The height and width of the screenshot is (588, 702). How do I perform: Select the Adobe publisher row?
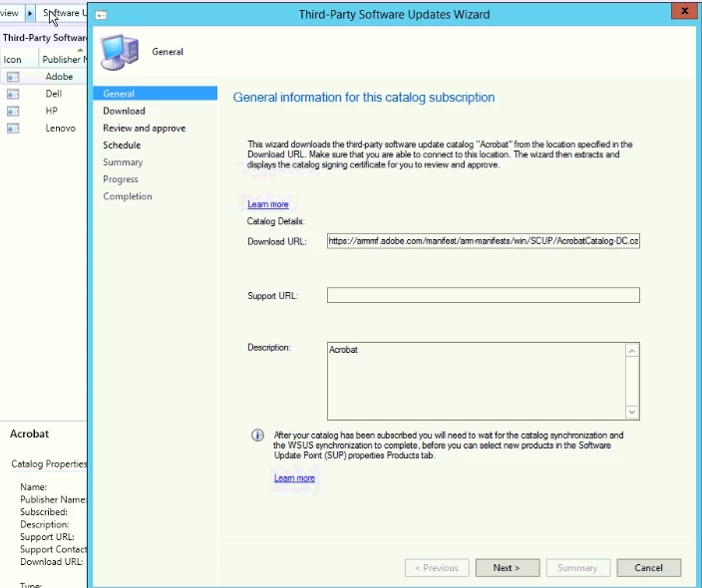[x=43, y=77]
